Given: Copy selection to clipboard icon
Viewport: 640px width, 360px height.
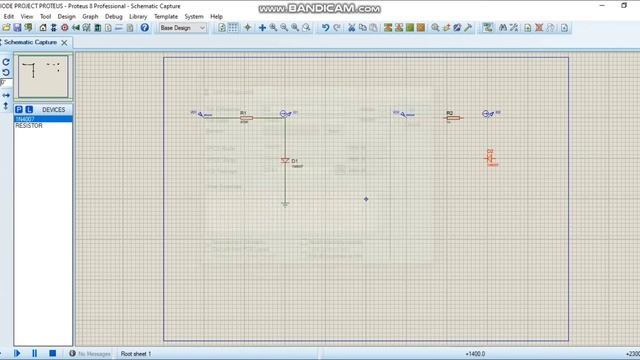Looking at the screenshot, I should (362, 28).
